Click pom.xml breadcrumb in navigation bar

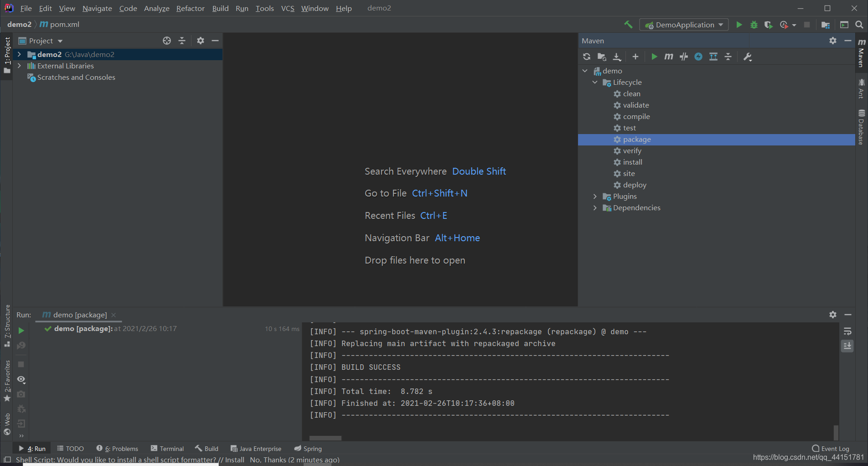point(59,24)
